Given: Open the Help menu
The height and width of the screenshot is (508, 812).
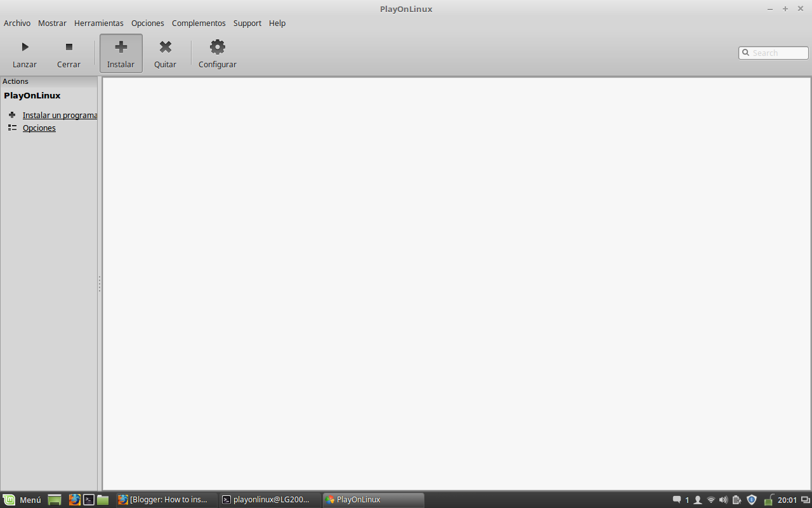Looking at the screenshot, I should pyautogui.click(x=277, y=23).
